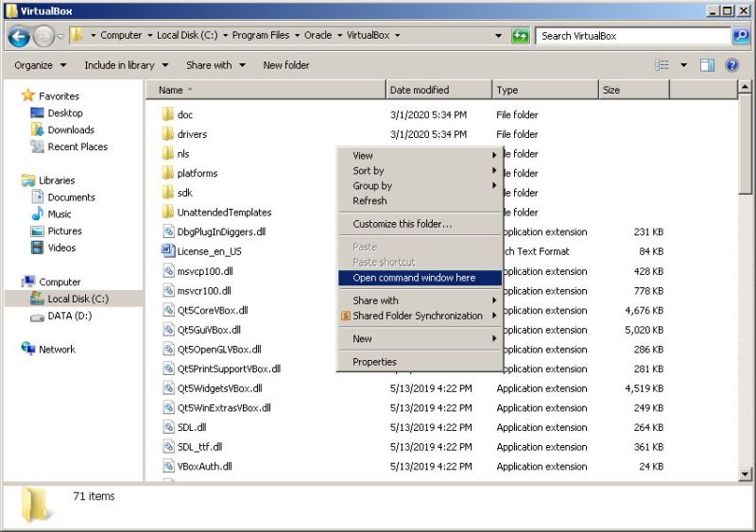Choose Refresh in context menu
This screenshot has height=532, width=756.
pos(420,200)
